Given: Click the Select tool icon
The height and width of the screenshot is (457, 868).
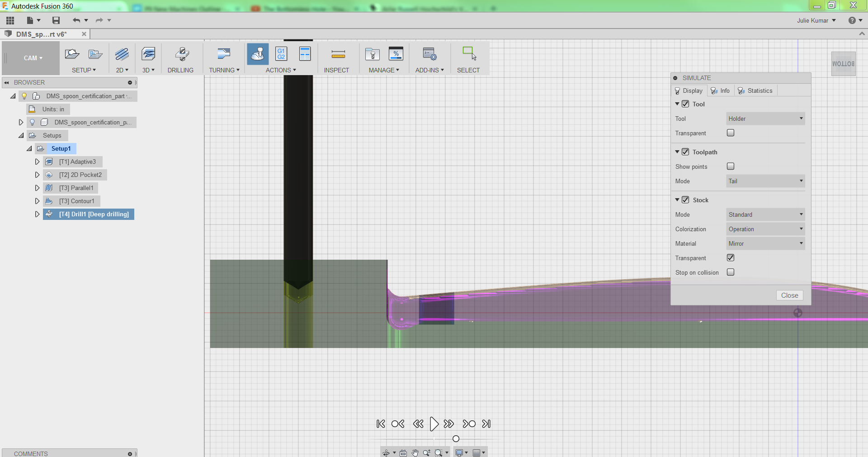Looking at the screenshot, I should (469, 53).
